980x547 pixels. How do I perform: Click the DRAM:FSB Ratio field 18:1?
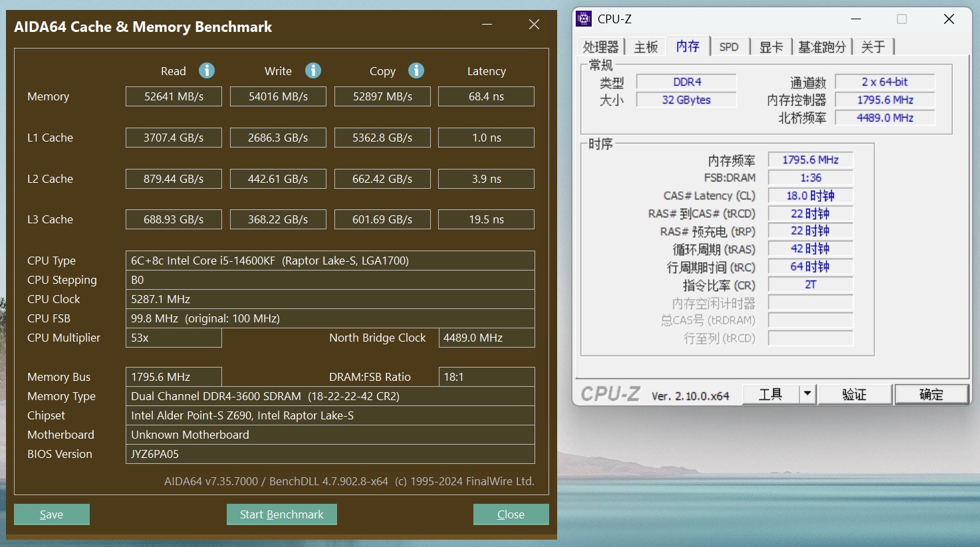487,377
